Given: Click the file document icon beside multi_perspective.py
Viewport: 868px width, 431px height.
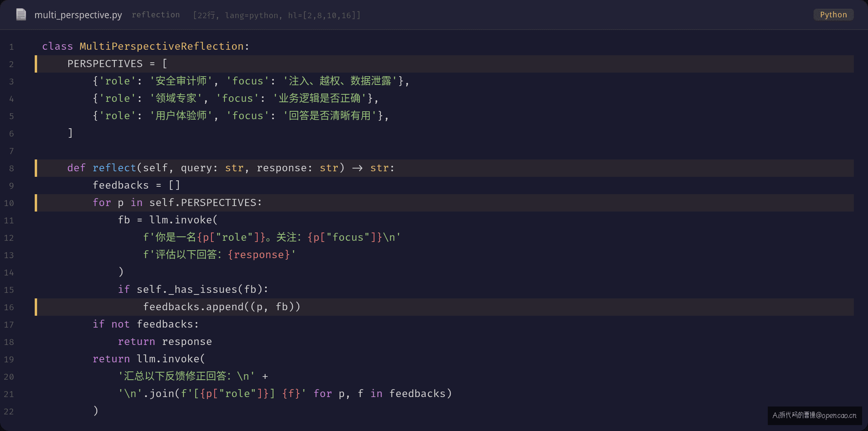Looking at the screenshot, I should click(21, 15).
